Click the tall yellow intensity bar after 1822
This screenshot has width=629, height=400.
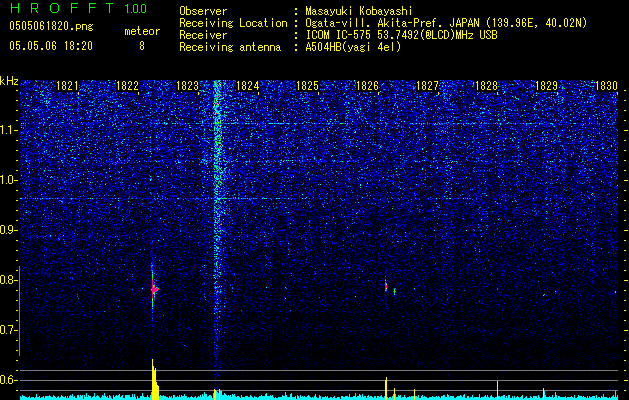pos(155,379)
